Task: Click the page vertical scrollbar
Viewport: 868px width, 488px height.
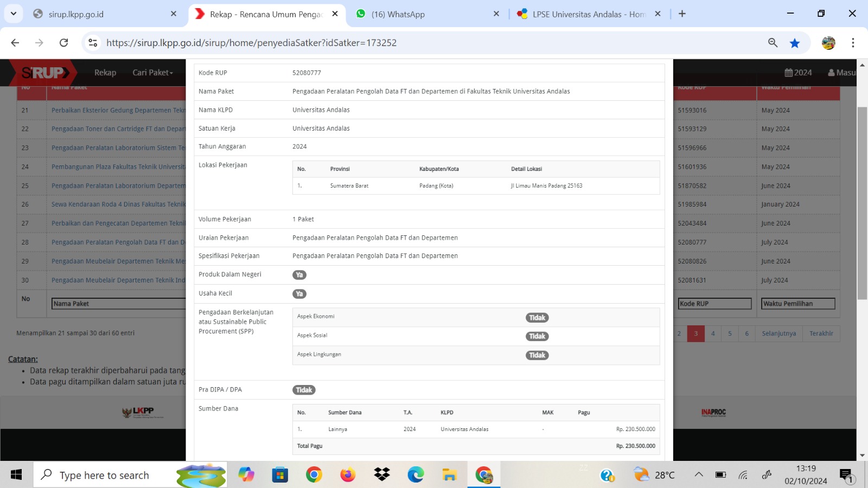Action: 862,203
